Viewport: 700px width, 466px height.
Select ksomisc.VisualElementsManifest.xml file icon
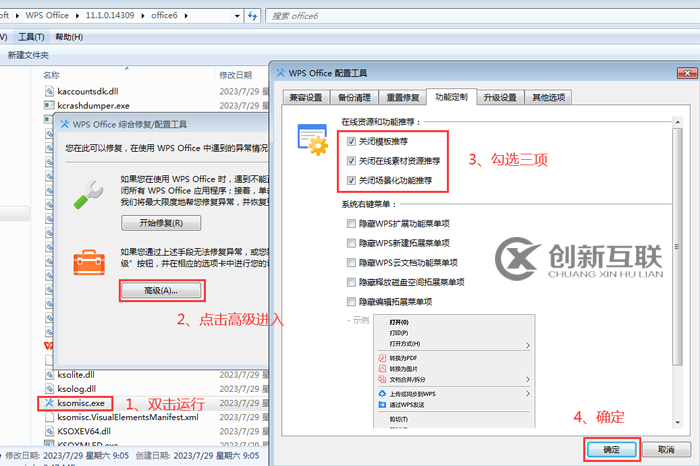pyautogui.click(x=49, y=417)
